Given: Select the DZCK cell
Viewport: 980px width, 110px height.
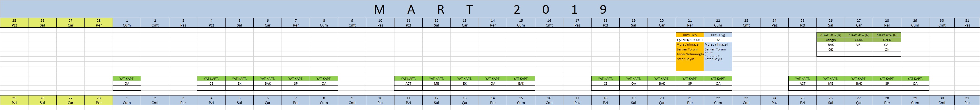Looking at the screenshot, I should click(887, 40).
